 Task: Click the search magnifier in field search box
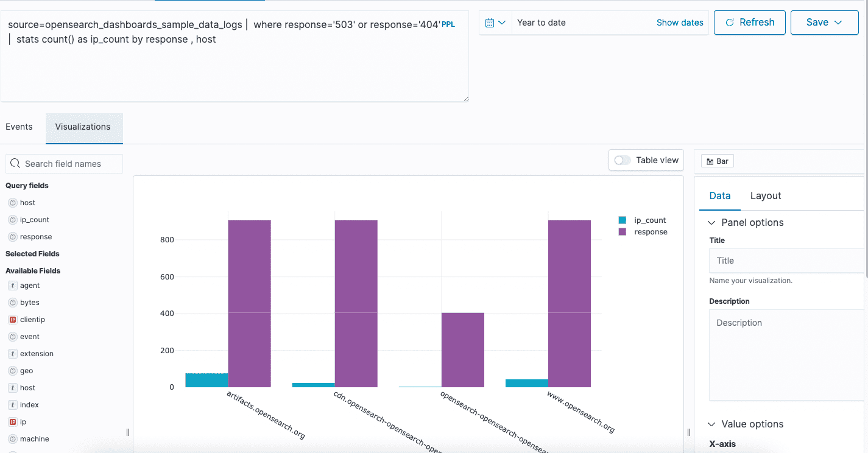coord(15,164)
